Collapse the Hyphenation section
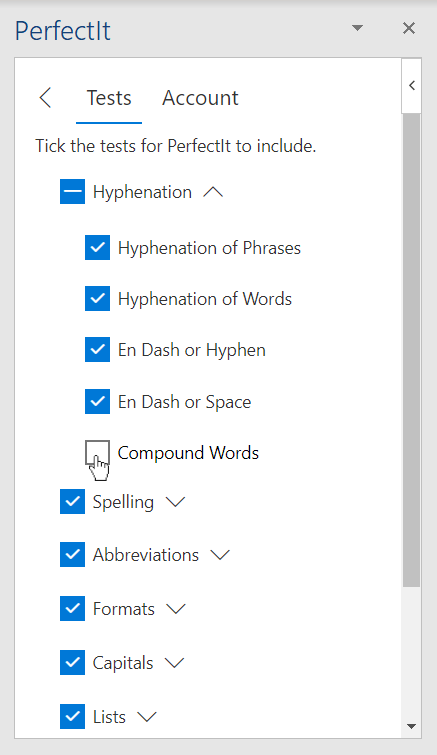The image size is (437, 755). click(x=213, y=192)
